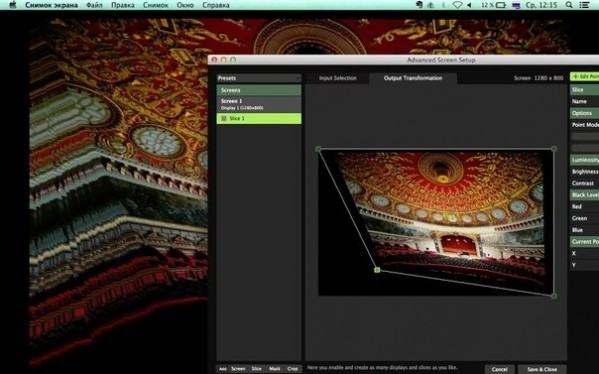Image resolution: width=599 pixels, height=374 pixels.
Task: Click the Save & Close button
Action: [542, 369]
